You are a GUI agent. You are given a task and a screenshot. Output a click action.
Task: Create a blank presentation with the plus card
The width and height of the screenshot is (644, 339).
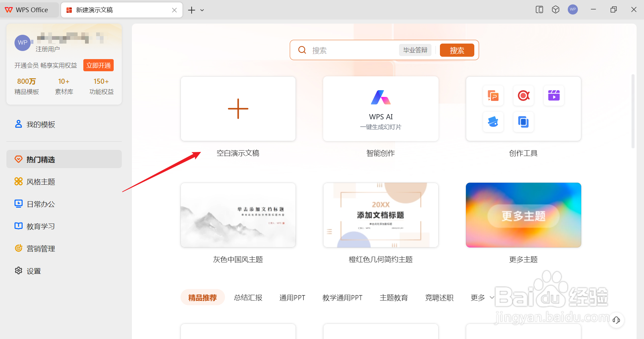pyautogui.click(x=238, y=109)
